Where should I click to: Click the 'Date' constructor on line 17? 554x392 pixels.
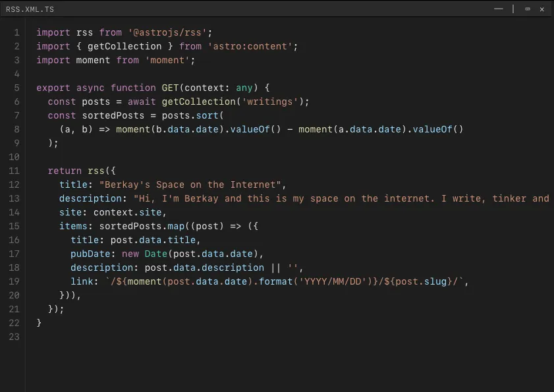(x=156, y=254)
